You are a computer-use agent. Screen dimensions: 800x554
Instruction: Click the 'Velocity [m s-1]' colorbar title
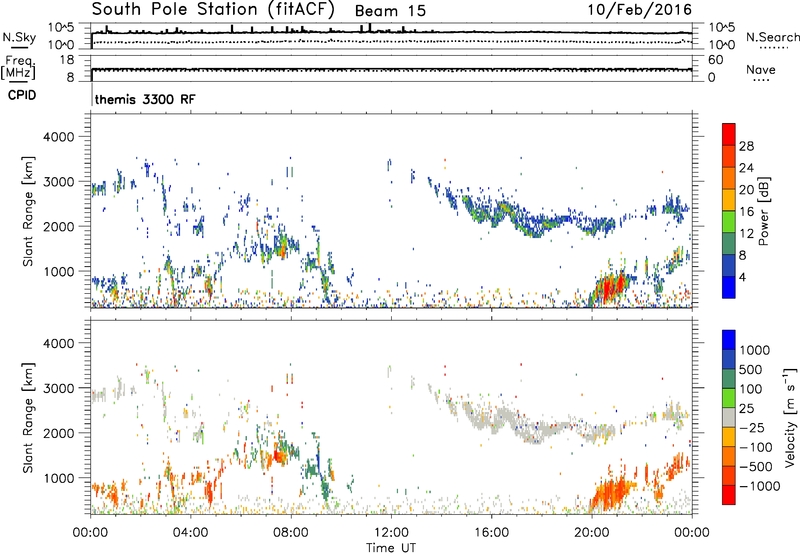(791, 417)
